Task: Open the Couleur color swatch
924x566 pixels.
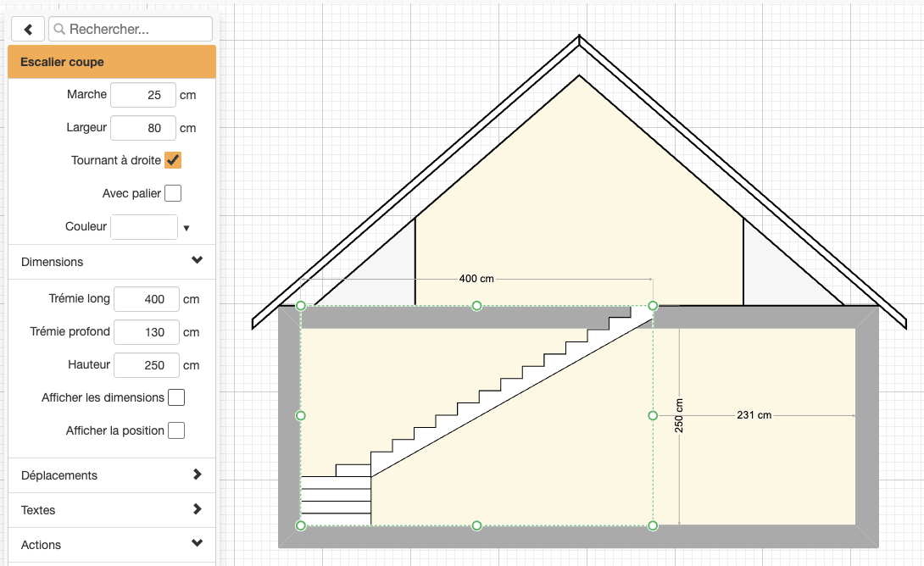Action: pos(144,227)
